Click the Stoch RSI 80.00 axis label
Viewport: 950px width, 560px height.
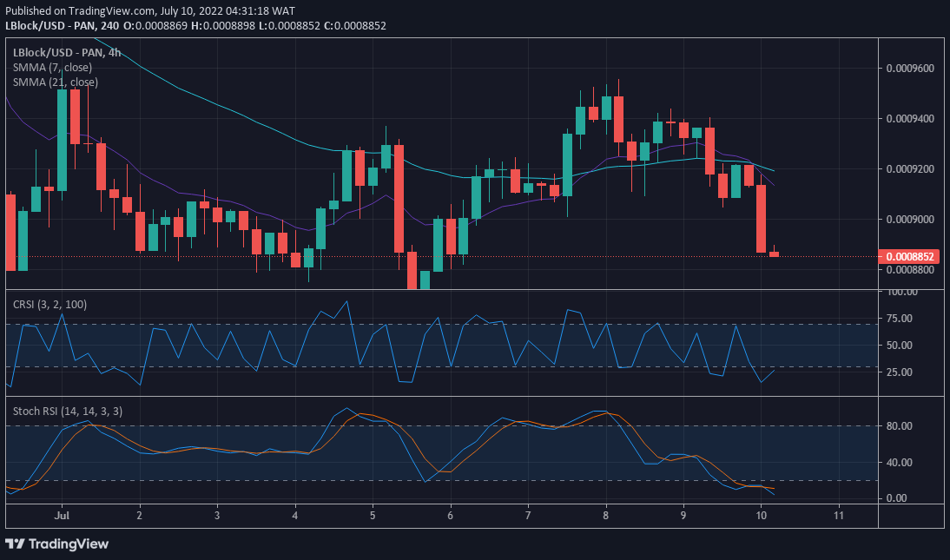[x=899, y=426]
